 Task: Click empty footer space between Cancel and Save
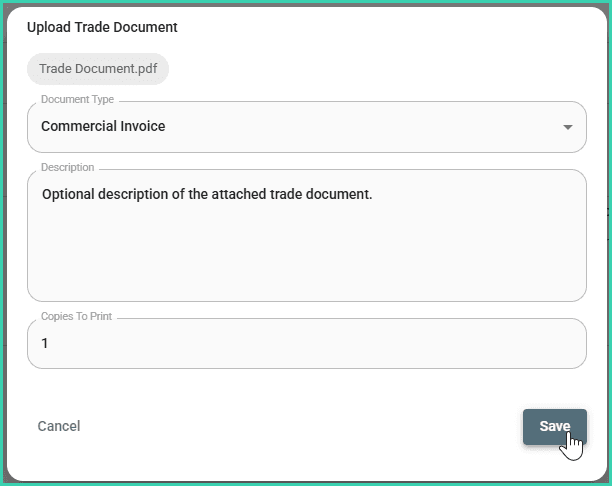[x=300, y=426]
